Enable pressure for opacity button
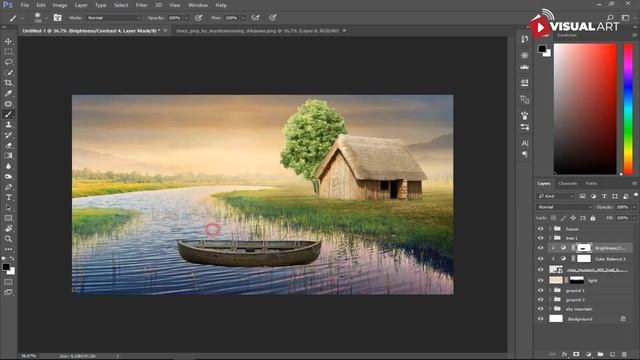This screenshot has width=640, height=360. click(198, 18)
